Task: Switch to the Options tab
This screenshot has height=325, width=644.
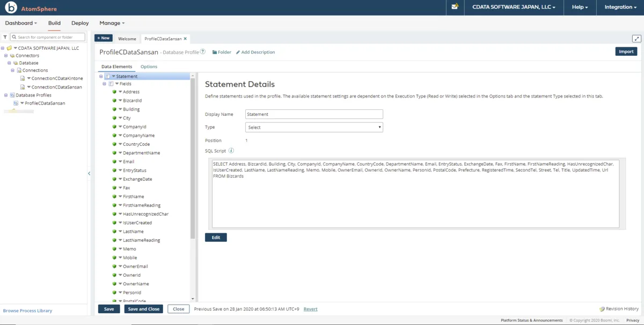Action: (x=149, y=67)
